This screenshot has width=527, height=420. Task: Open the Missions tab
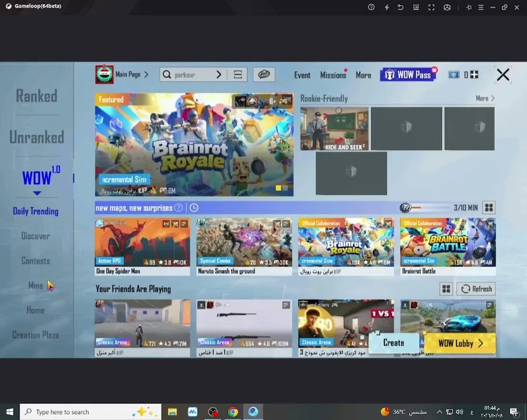pos(333,75)
